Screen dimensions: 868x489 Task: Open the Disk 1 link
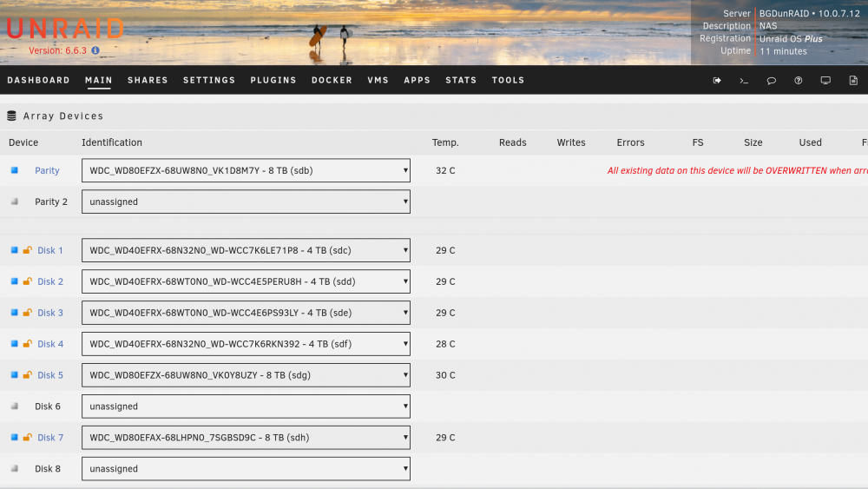pos(50,250)
